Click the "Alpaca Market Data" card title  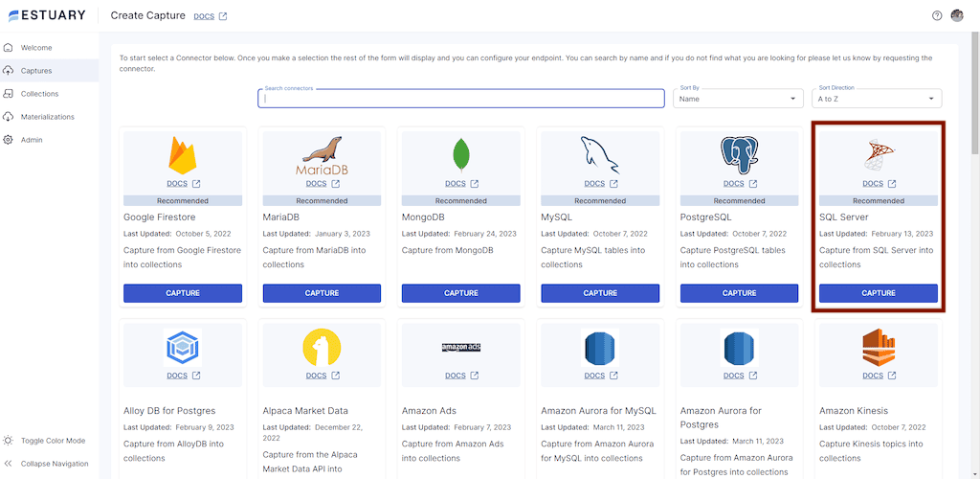tap(305, 411)
